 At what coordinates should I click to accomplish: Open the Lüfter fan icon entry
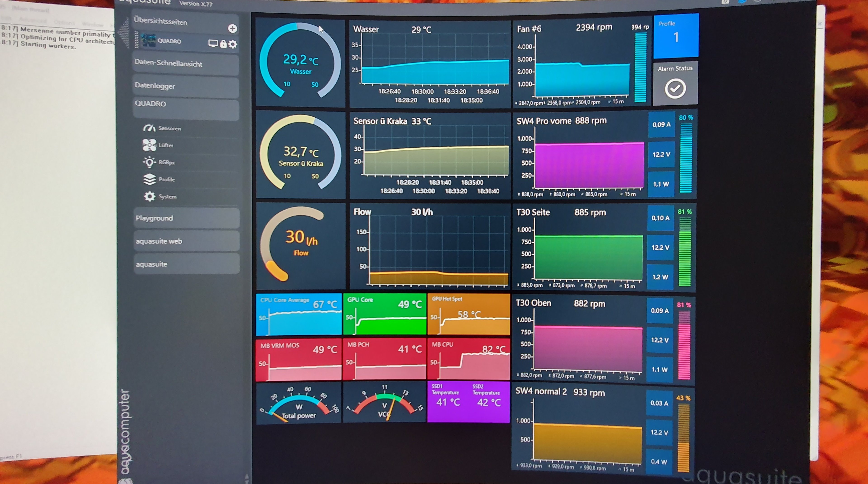point(149,145)
